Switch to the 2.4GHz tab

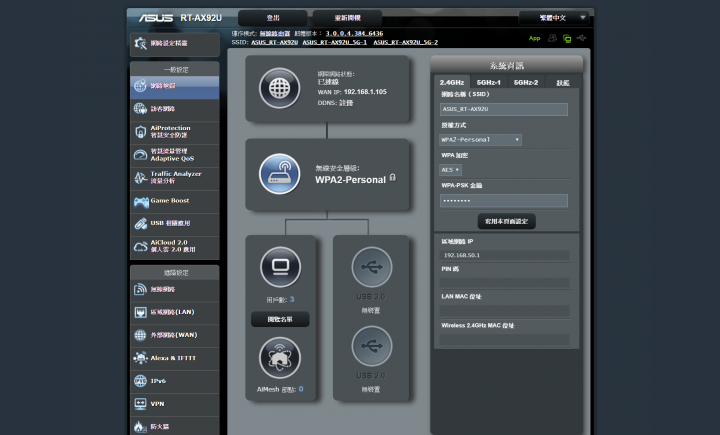point(452,82)
